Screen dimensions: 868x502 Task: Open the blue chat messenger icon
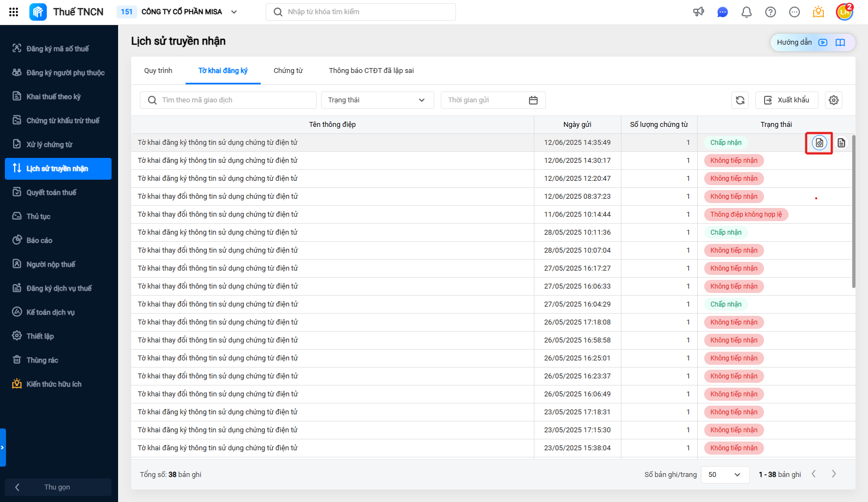click(x=723, y=12)
